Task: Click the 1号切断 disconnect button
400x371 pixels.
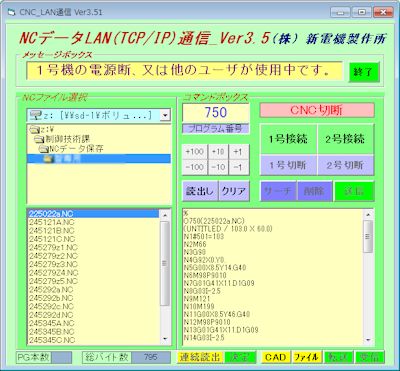Action: (x=288, y=165)
